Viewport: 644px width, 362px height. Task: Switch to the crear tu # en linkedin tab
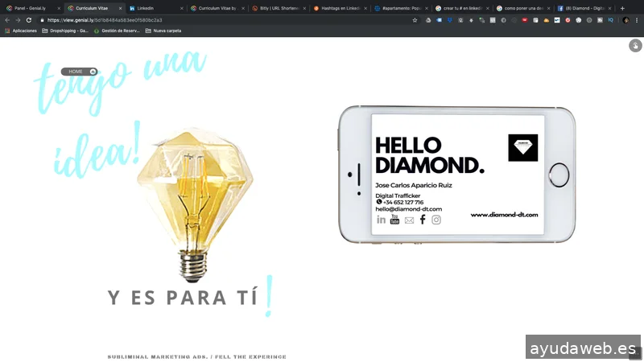tap(462, 8)
